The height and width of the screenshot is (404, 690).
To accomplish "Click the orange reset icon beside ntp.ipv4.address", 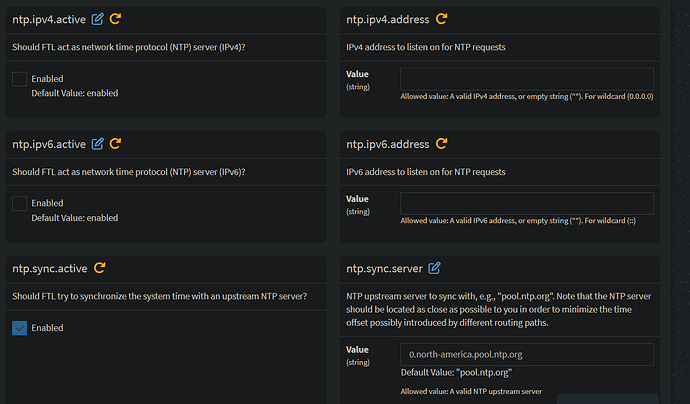I will (x=441, y=19).
